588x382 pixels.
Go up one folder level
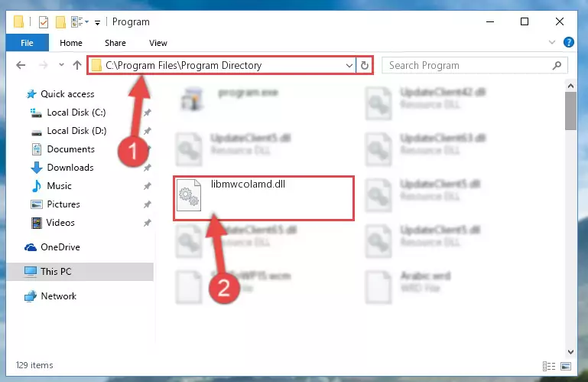point(77,65)
